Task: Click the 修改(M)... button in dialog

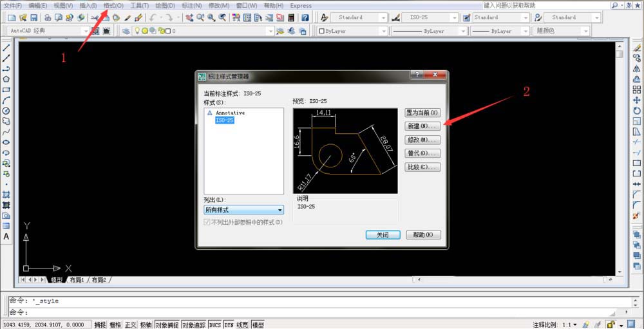Action: [x=422, y=140]
